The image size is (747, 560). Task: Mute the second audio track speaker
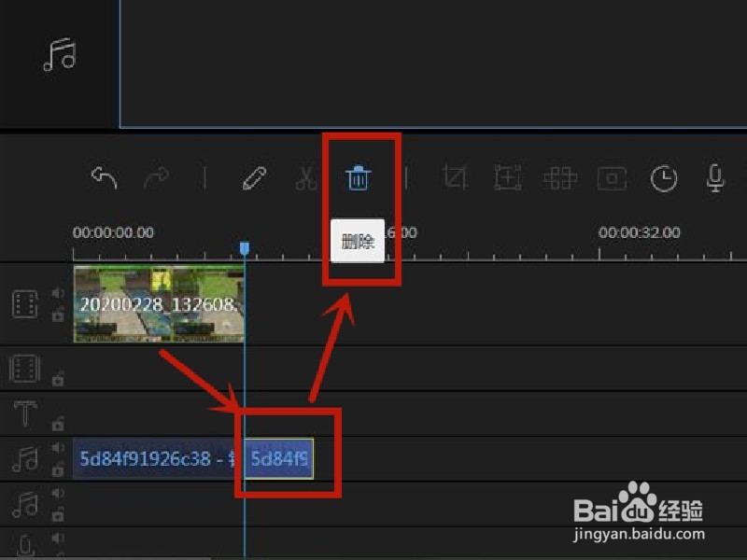(58, 493)
